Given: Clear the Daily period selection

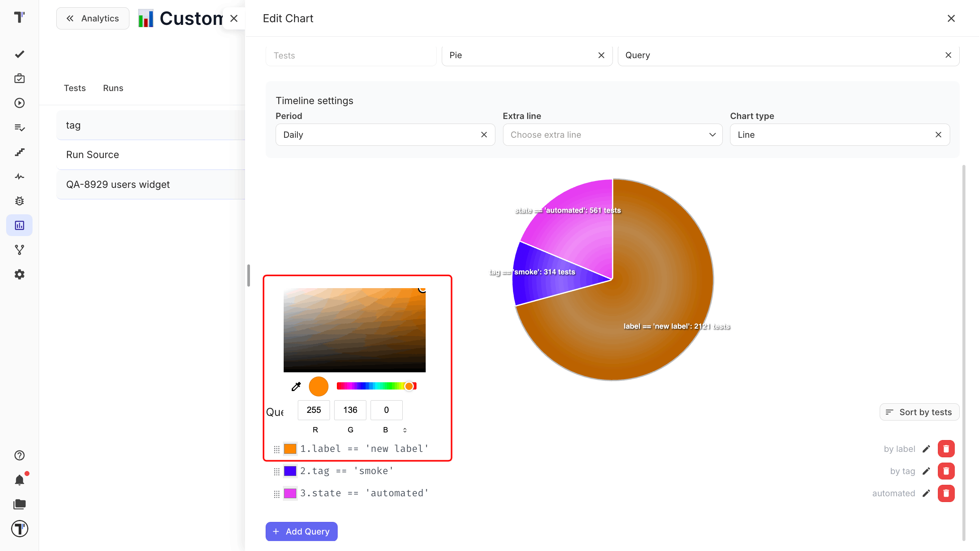Looking at the screenshot, I should 484,135.
